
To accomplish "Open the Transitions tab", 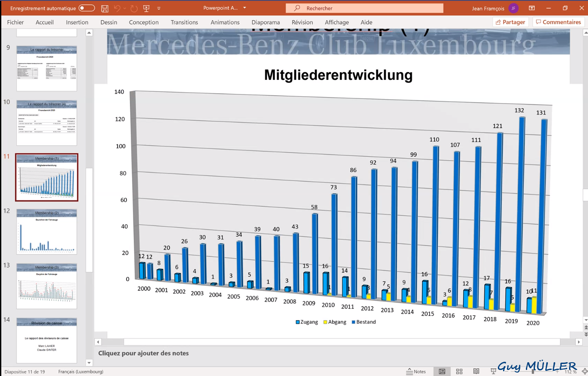I will click(x=184, y=22).
